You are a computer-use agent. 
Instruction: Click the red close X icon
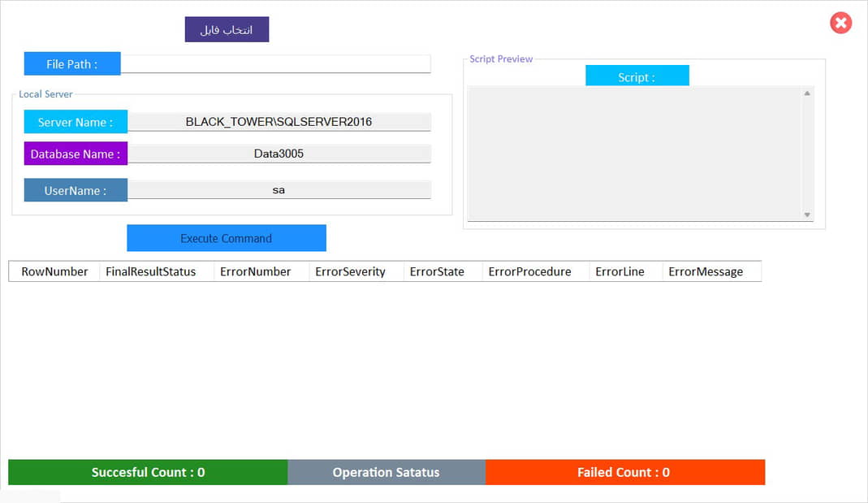coord(840,23)
